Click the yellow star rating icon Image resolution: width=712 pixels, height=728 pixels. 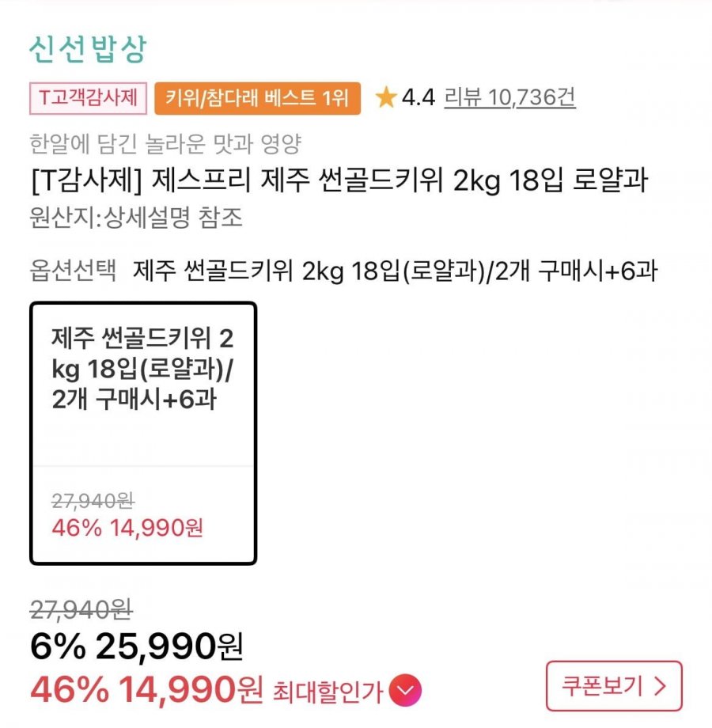tap(386, 98)
